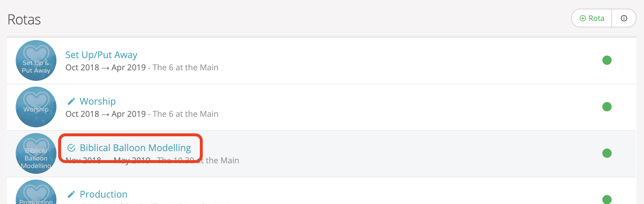Edit the Worship rota via pencil icon
644x204 pixels.
point(71,101)
